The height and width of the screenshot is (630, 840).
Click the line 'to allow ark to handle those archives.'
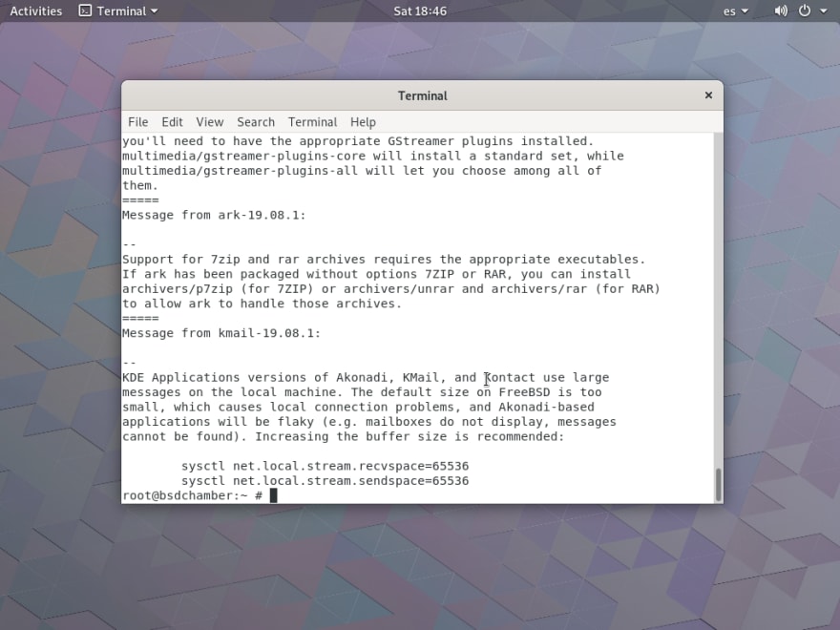click(262, 304)
